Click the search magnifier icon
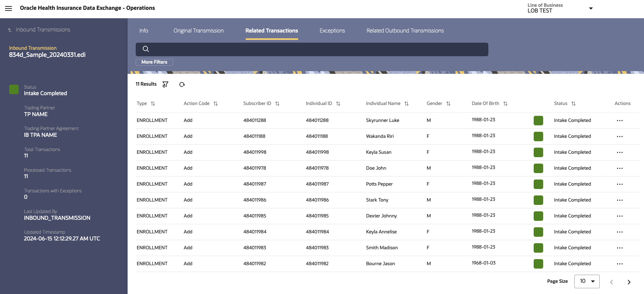 146,49
